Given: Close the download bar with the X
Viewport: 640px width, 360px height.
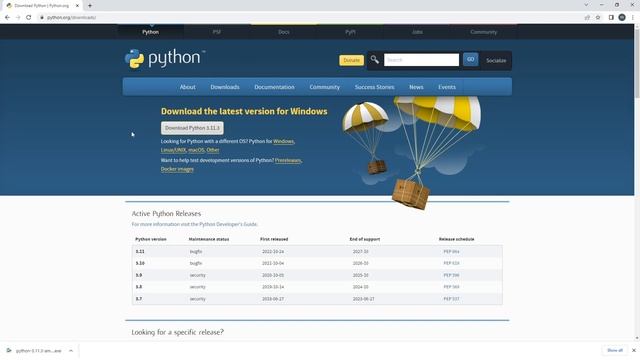Looking at the screenshot, I should [x=633, y=350].
